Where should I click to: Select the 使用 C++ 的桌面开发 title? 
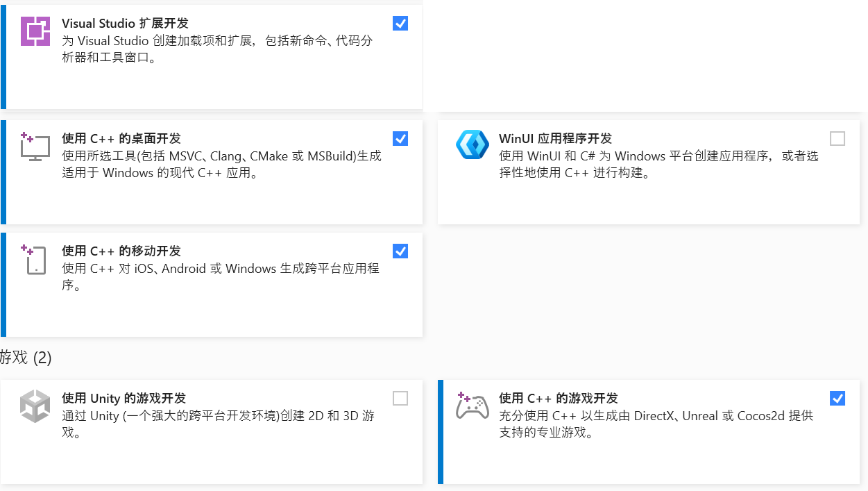(121, 139)
